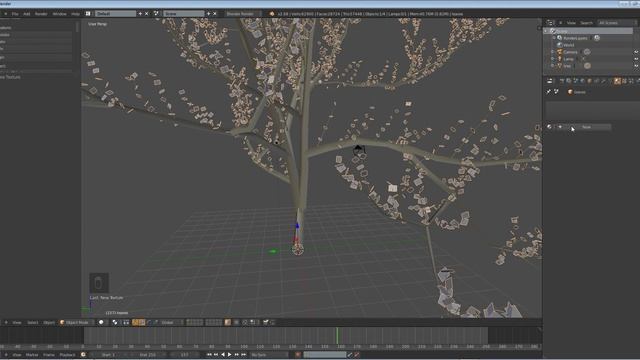Open the 3D viewport Select menu

[x=33, y=322]
